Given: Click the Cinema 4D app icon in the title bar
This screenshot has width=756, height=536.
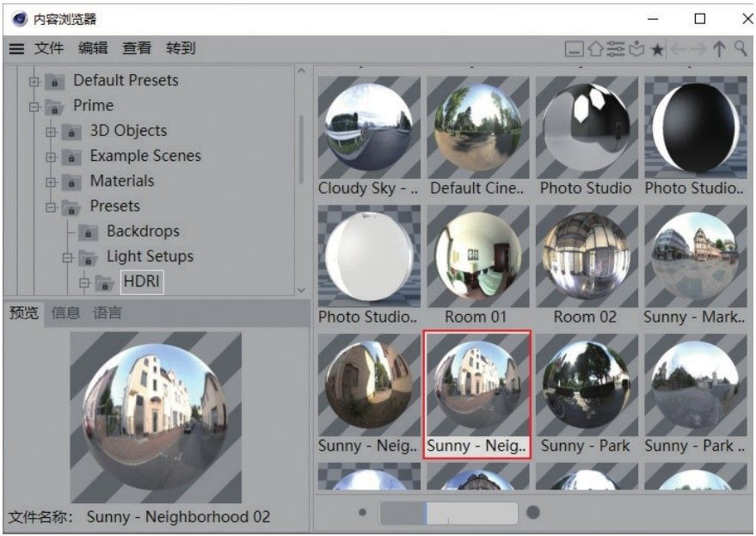Looking at the screenshot, I should coord(20,19).
